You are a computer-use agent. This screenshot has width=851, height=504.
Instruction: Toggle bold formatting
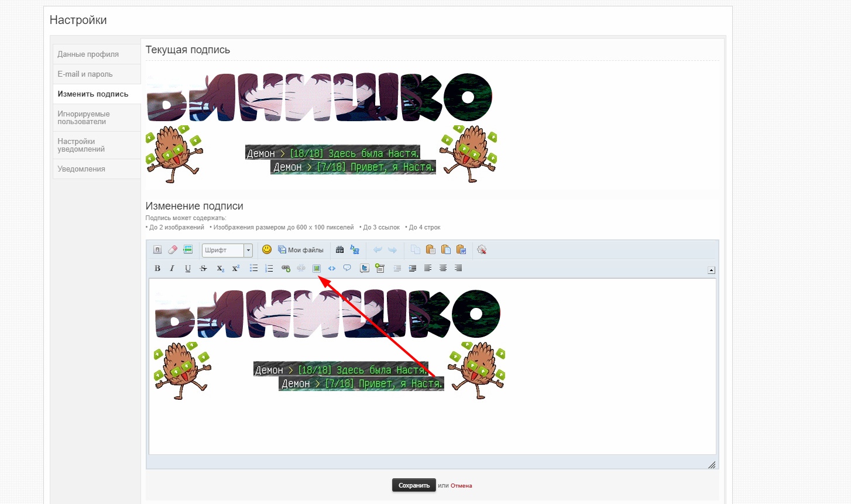click(x=157, y=268)
